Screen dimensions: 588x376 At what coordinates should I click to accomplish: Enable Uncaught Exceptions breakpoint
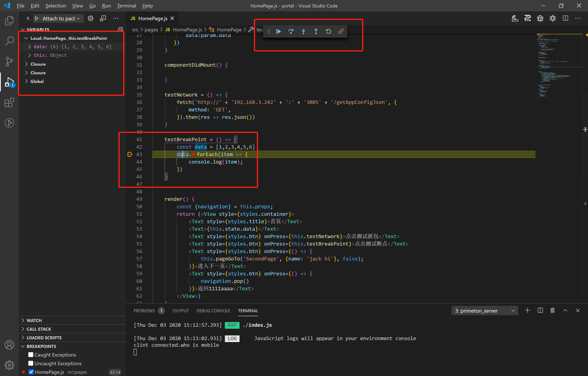(x=31, y=363)
